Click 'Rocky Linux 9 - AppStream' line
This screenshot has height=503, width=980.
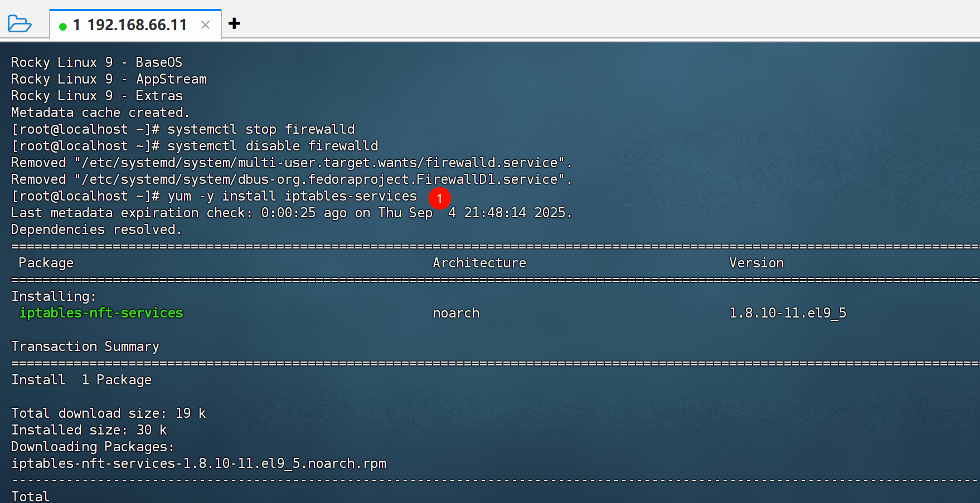pos(109,79)
